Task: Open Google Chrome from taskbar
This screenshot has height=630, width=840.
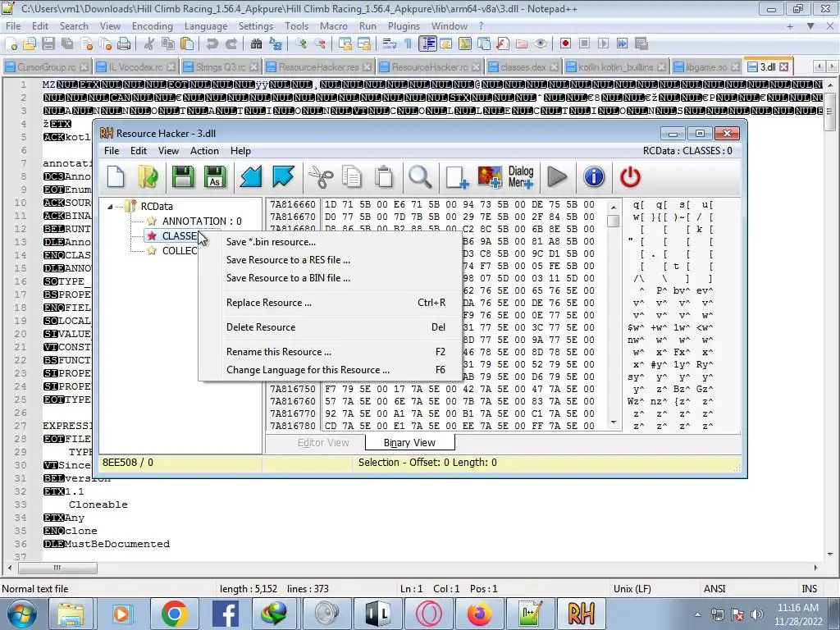Action: pyautogui.click(x=174, y=614)
